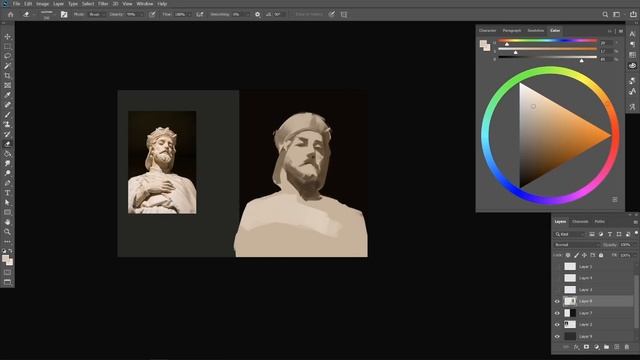Open the search icon at top right
The height and width of the screenshot is (360, 640).
[605, 14]
